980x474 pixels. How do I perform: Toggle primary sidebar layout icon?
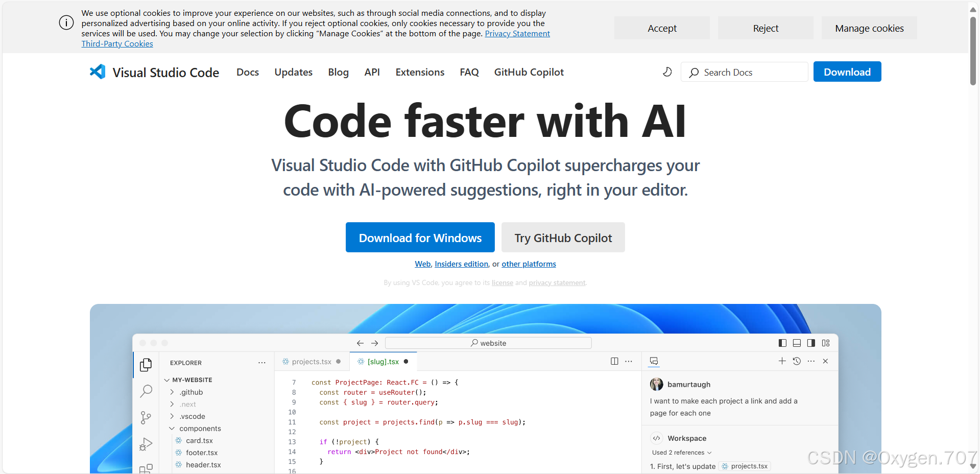782,343
